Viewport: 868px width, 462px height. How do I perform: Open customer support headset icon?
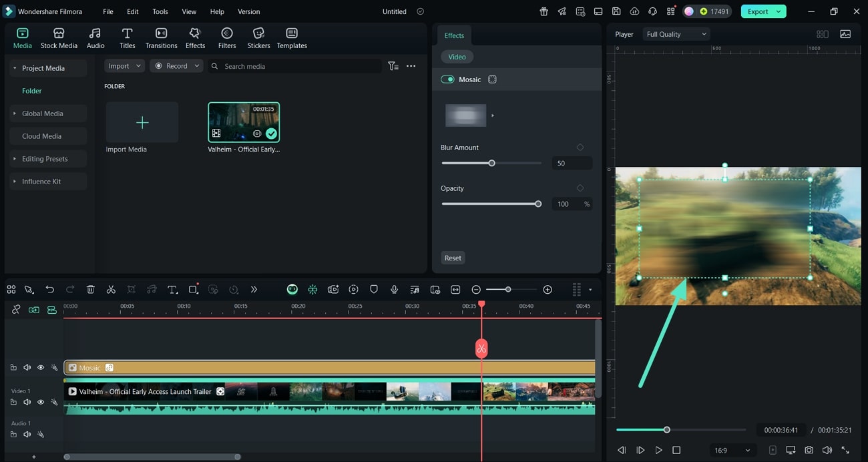point(652,11)
